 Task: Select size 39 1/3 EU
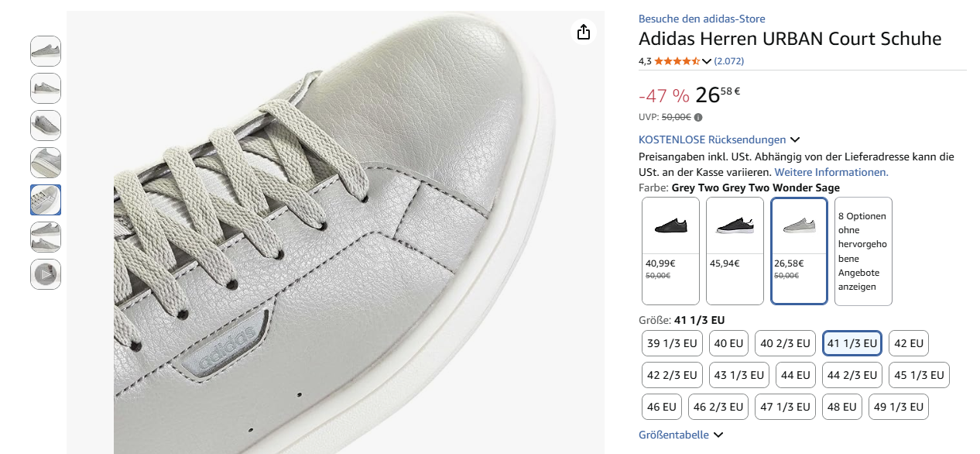[x=672, y=343]
